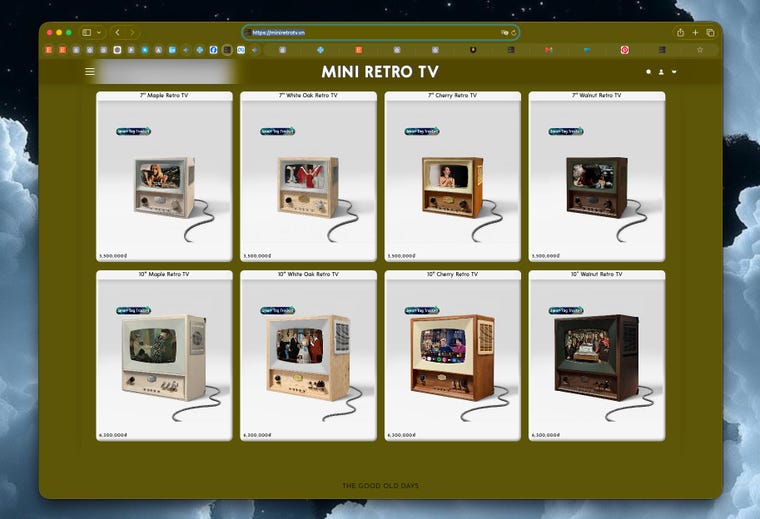Select the 10" Maple TV product image
Image resolution: width=760 pixels, height=519 pixels.
click(x=164, y=358)
